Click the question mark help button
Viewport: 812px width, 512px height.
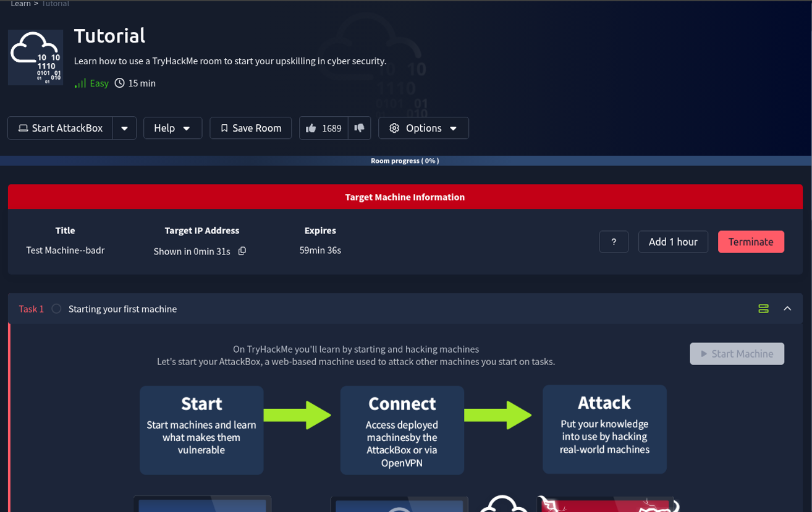click(613, 241)
